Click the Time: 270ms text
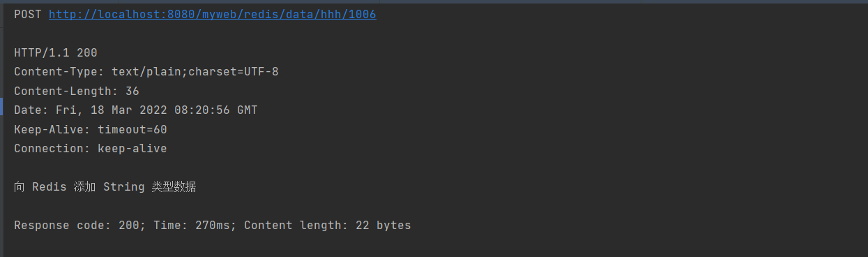 coord(192,226)
